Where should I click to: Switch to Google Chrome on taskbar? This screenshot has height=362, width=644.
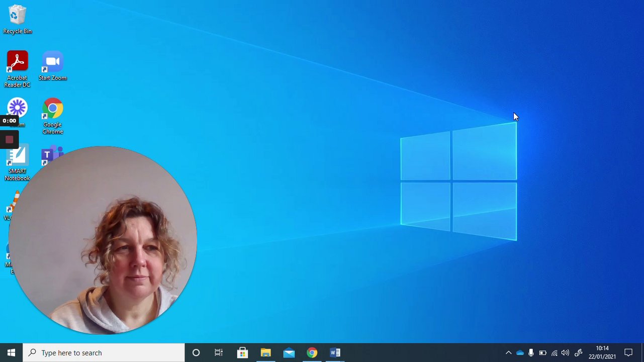tap(312, 352)
